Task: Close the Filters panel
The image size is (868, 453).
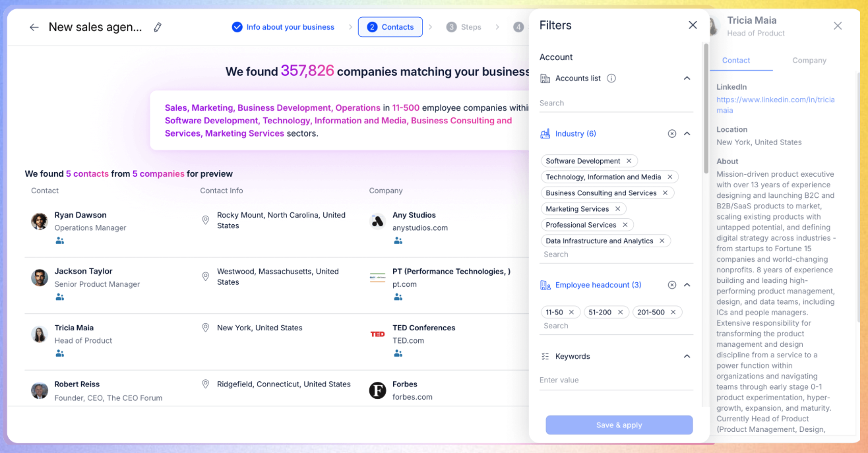Action: [693, 25]
